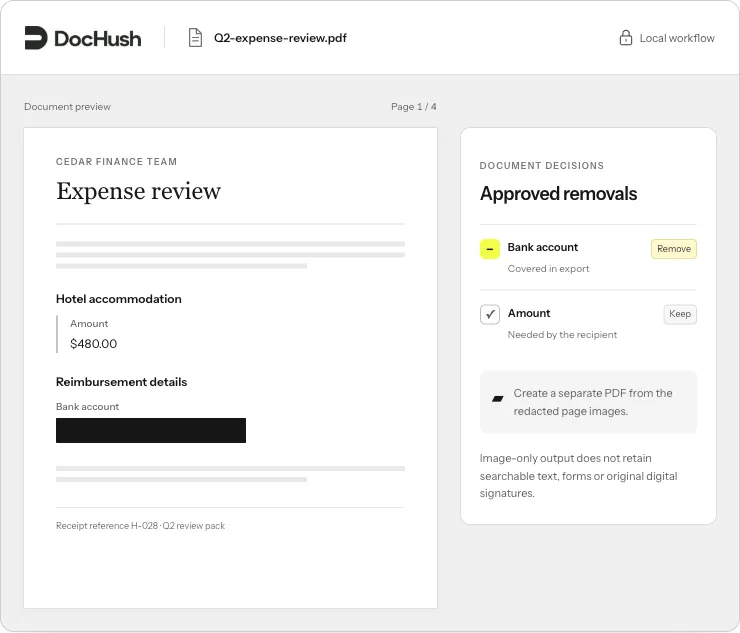The height and width of the screenshot is (633, 740).
Task: Select the black redaction box over the bank account
Action: [x=151, y=430]
